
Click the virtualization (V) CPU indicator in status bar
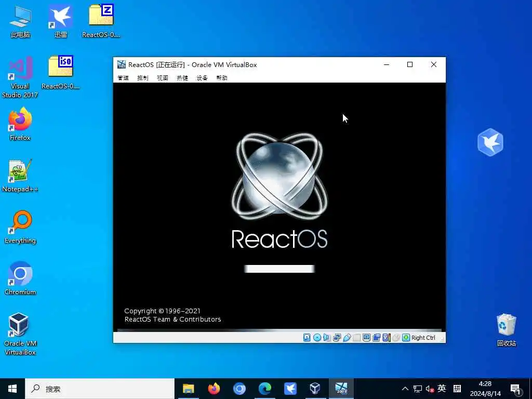pyautogui.click(x=386, y=338)
